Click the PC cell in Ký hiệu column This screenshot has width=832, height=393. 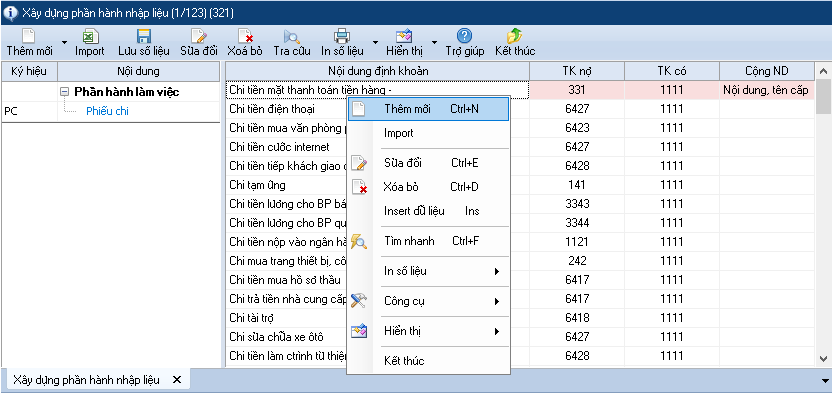point(29,111)
